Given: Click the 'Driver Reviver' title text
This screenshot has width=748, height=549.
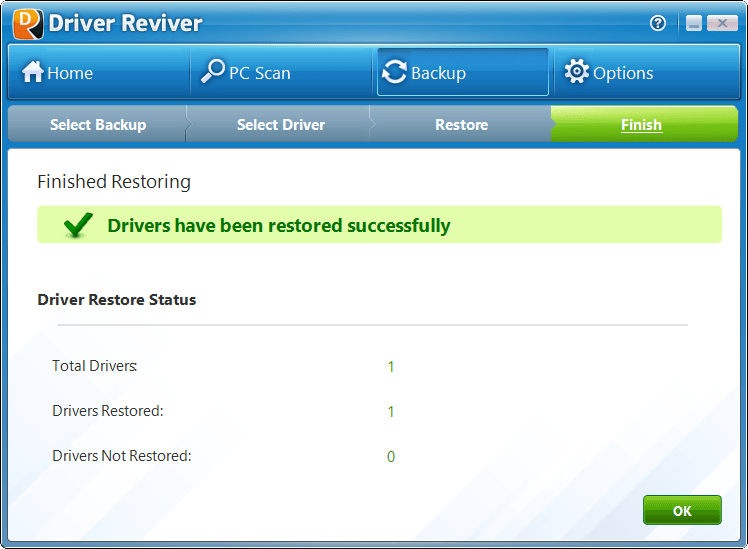Looking at the screenshot, I should pyautogui.click(x=125, y=23).
